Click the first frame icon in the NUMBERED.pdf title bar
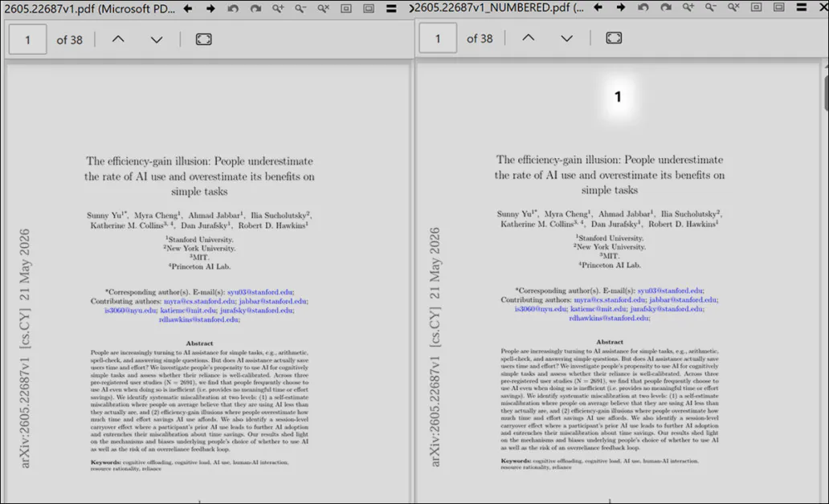 756,7
